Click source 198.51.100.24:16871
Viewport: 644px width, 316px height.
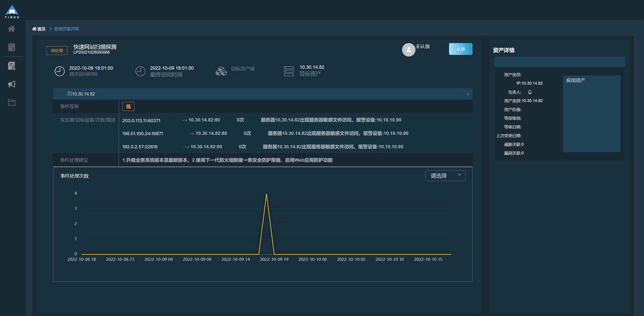142,133
